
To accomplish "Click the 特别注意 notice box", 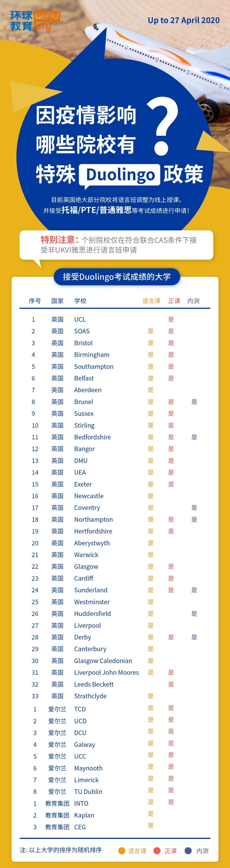I will [x=116, y=245].
